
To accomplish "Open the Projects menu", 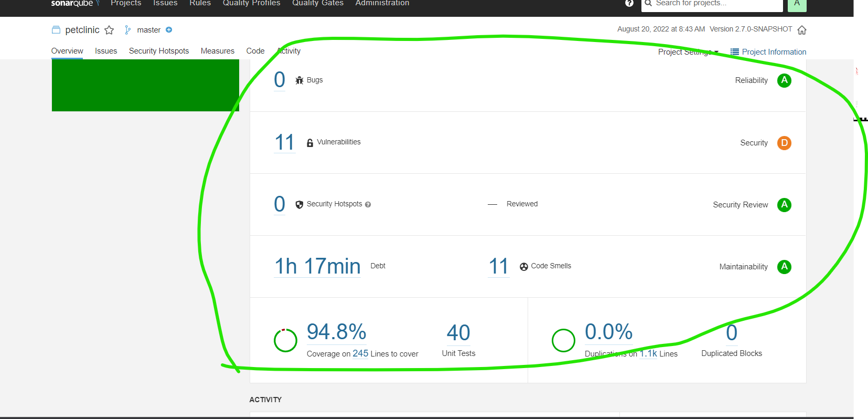I will (126, 3).
